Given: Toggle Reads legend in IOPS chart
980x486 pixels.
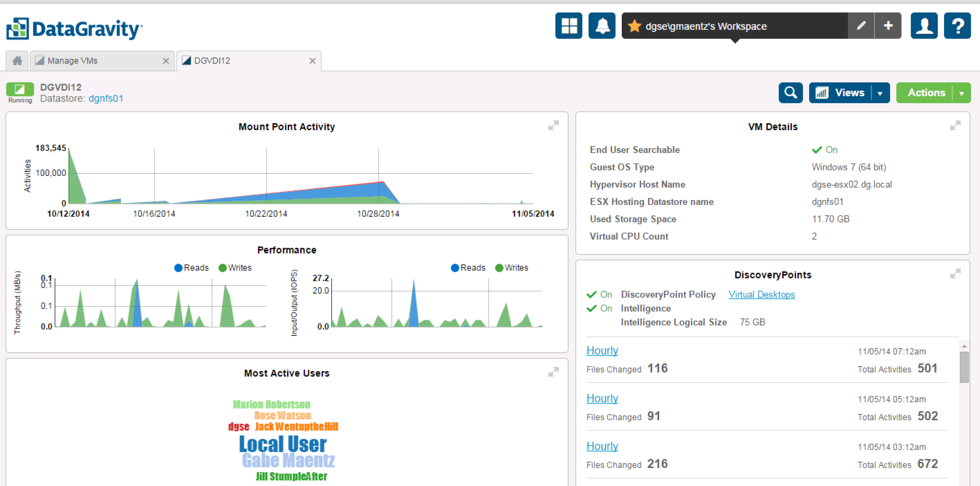Looking at the screenshot, I should pyautogui.click(x=468, y=268).
